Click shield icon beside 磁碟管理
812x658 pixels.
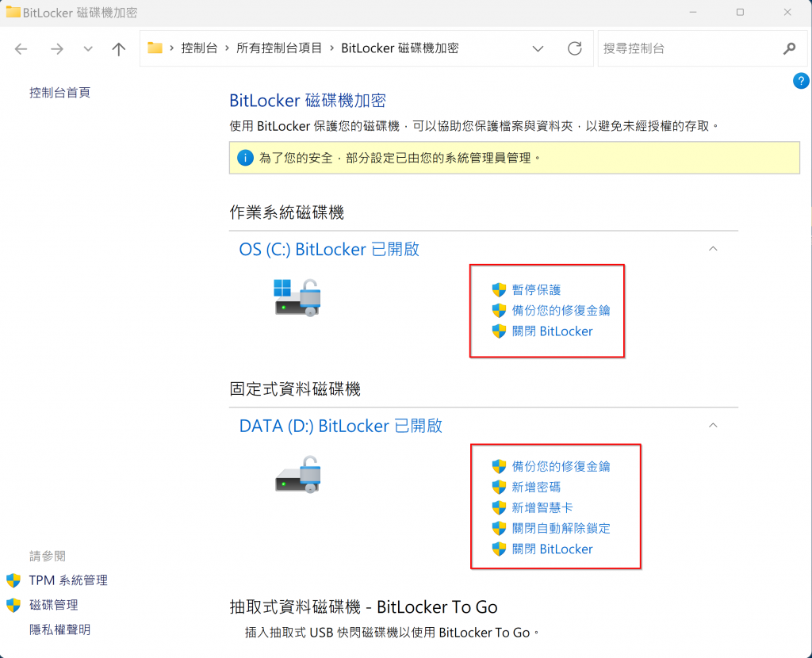[x=13, y=605]
